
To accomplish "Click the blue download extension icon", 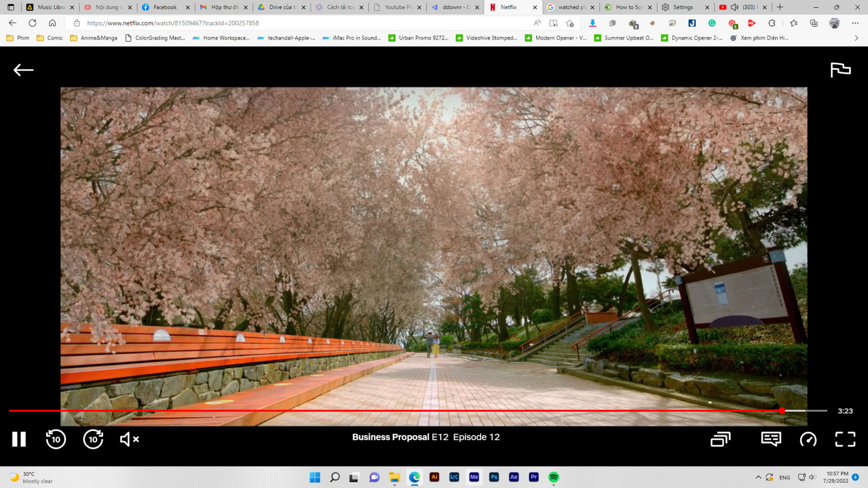I will coord(592,23).
